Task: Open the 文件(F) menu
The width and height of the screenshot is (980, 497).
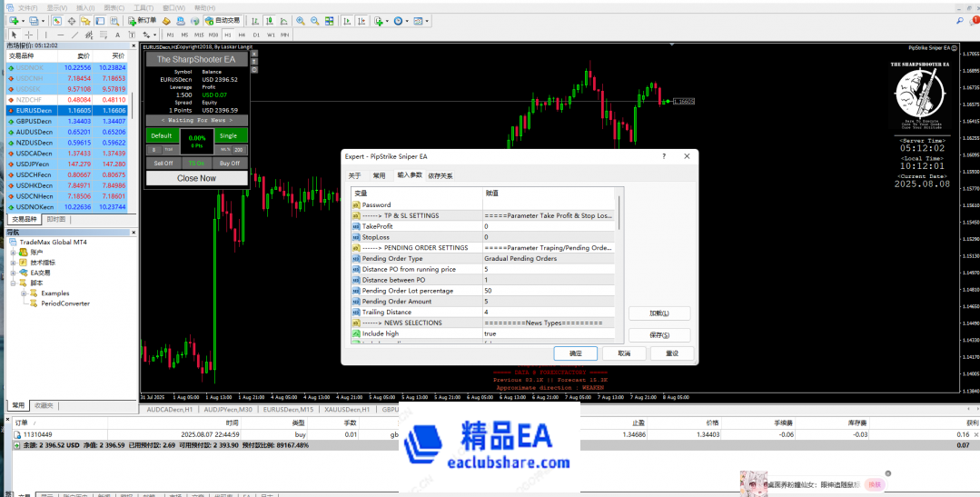Action: 27,8
